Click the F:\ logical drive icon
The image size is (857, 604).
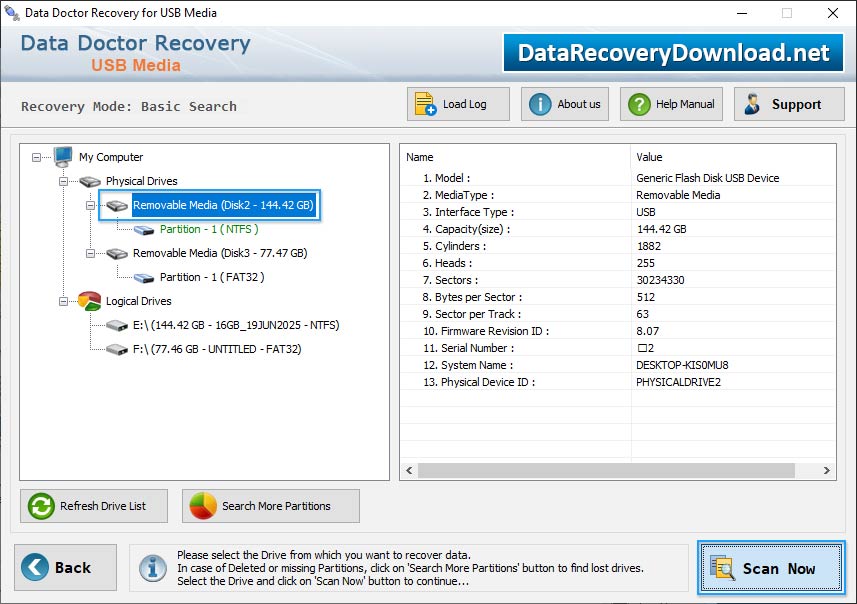(x=116, y=349)
